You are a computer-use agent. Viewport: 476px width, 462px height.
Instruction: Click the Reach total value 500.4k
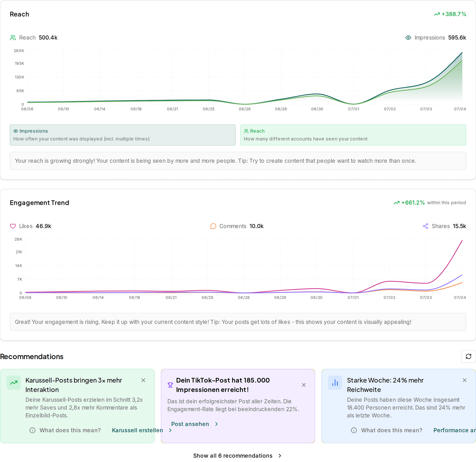48,38
